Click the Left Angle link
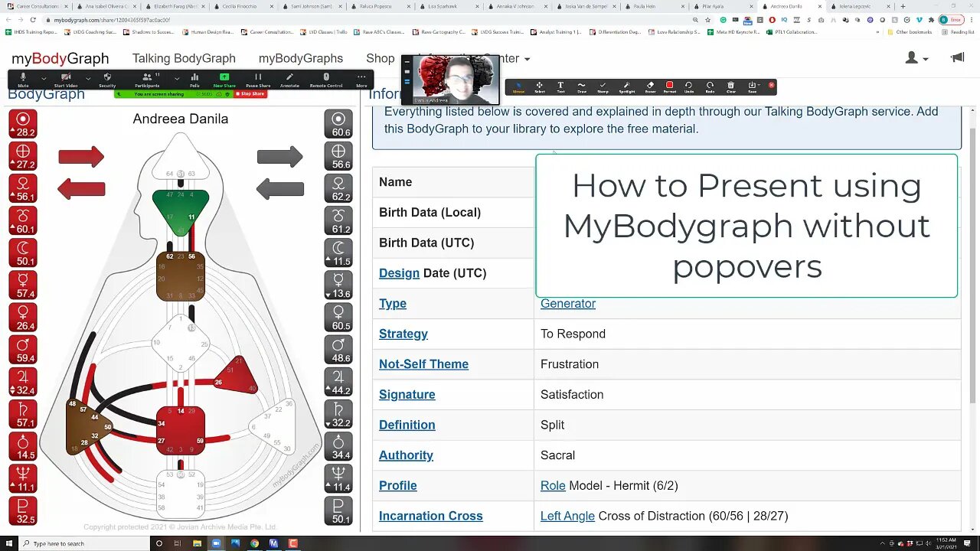Screen dimensions: 980x551 point(567,516)
